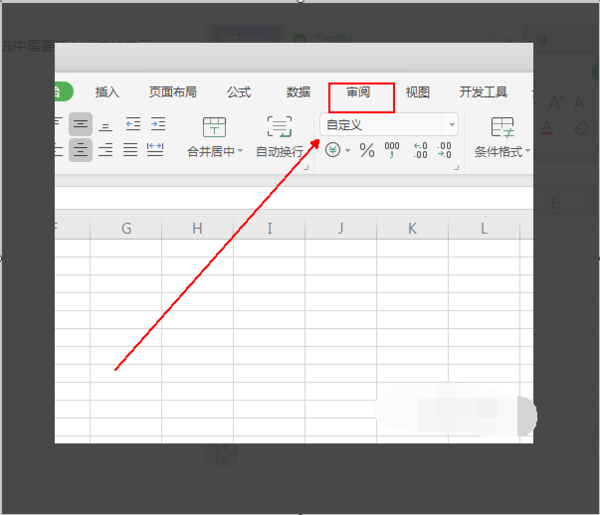
Task: Decrease the cell indent
Action: point(133,124)
